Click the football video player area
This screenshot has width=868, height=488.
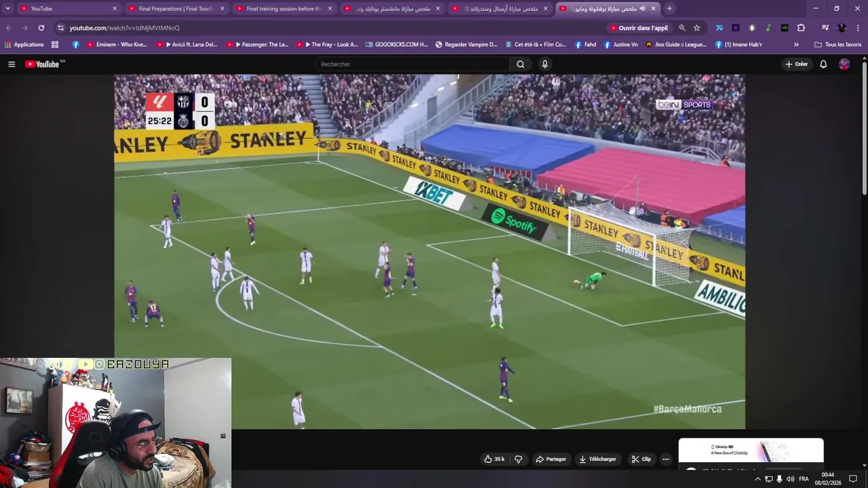click(429, 251)
